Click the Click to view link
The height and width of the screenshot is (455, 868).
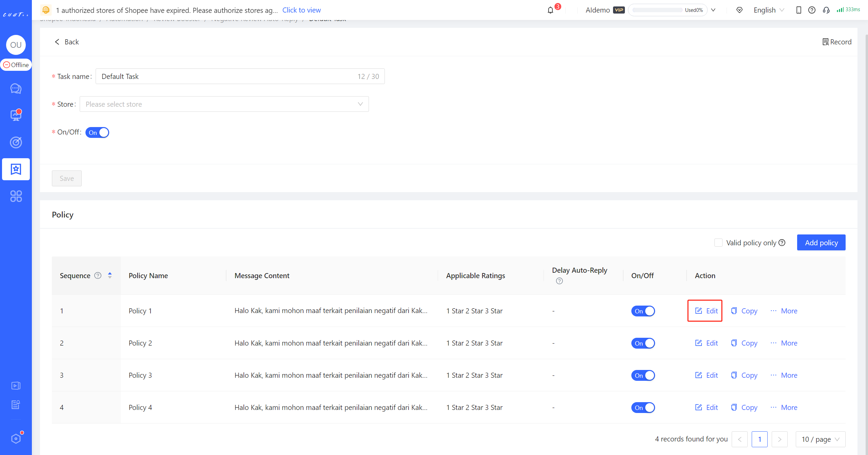tap(301, 10)
